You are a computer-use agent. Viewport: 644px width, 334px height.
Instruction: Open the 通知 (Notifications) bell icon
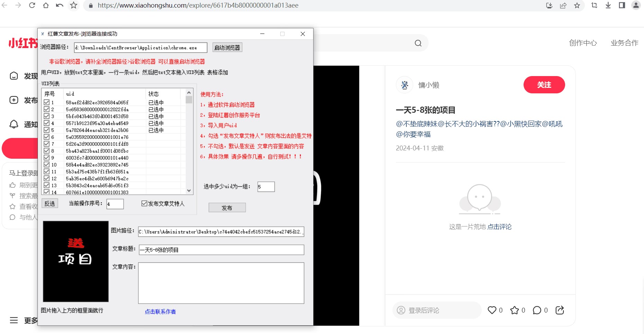click(14, 124)
